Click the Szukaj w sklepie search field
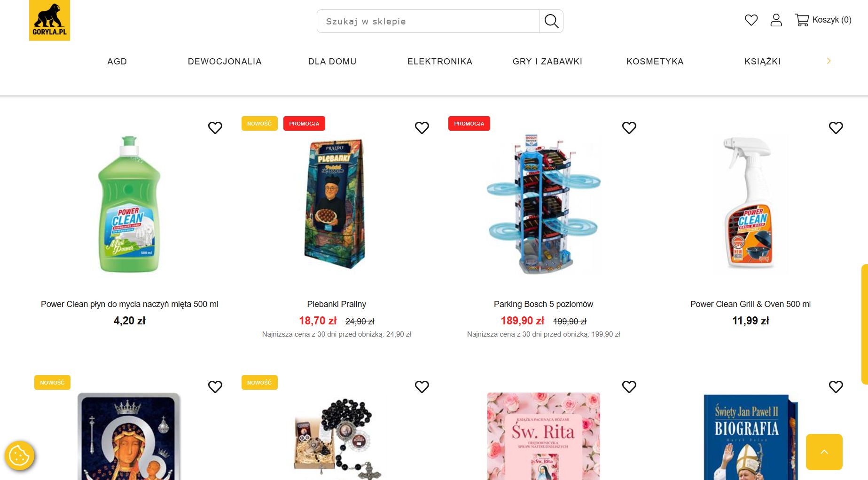This screenshot has width=868, height=480. click(x=428, y=21)
